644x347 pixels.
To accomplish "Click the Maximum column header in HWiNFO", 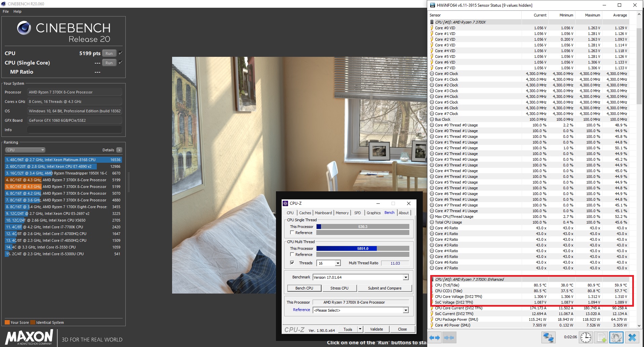I will pos(589,15).
